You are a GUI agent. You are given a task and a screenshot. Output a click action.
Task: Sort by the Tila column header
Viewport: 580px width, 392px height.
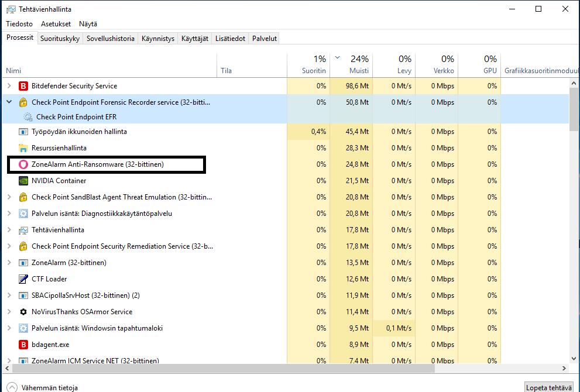(x=252, y=66)
